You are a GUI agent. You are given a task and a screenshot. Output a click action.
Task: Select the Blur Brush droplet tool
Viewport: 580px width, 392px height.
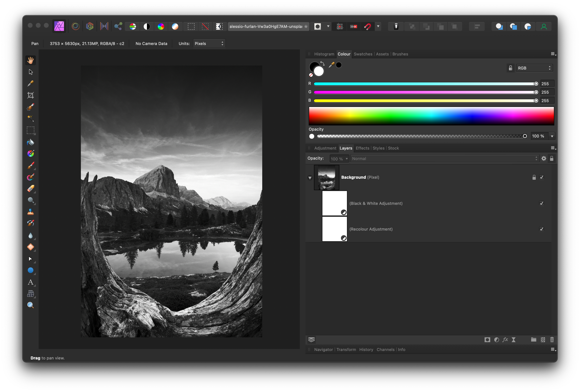tap(30, 235)
